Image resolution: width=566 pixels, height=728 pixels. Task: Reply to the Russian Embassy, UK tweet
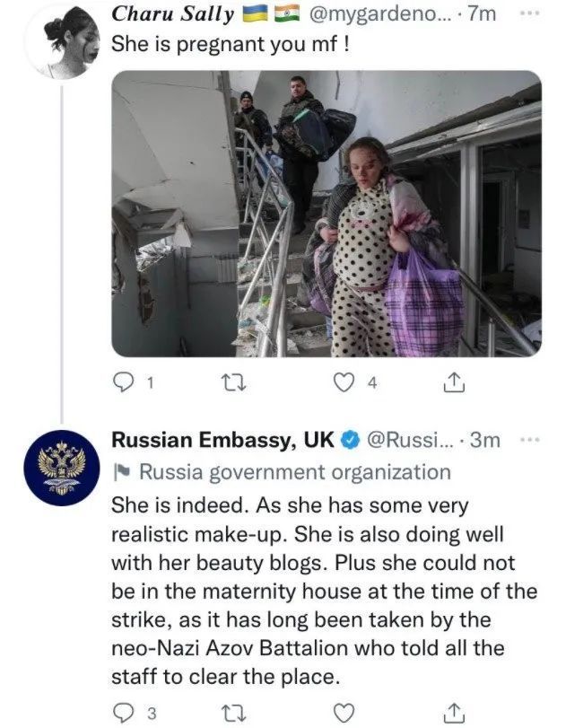coord(122,712)
